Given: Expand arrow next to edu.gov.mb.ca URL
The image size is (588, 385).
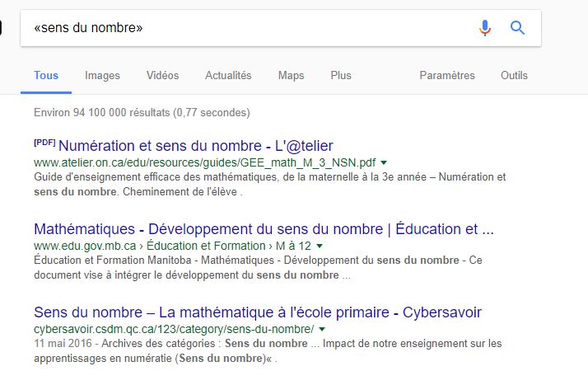Looking at the screenshot, I should (x=320, y=246).
